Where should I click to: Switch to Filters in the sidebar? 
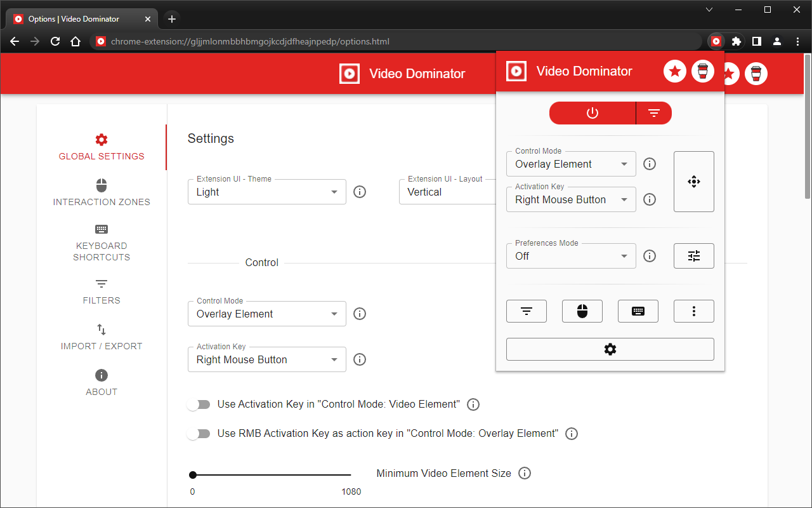pos(101,291)
